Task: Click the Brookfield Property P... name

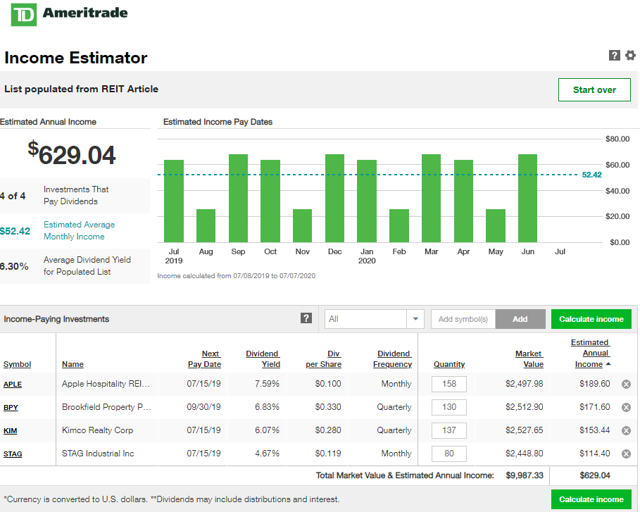Action: (x=107, y=407)
